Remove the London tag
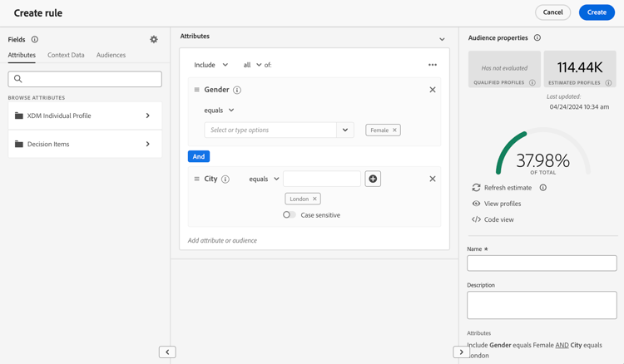The height and width of the screenshot is (364, 624). coord(314,199)
